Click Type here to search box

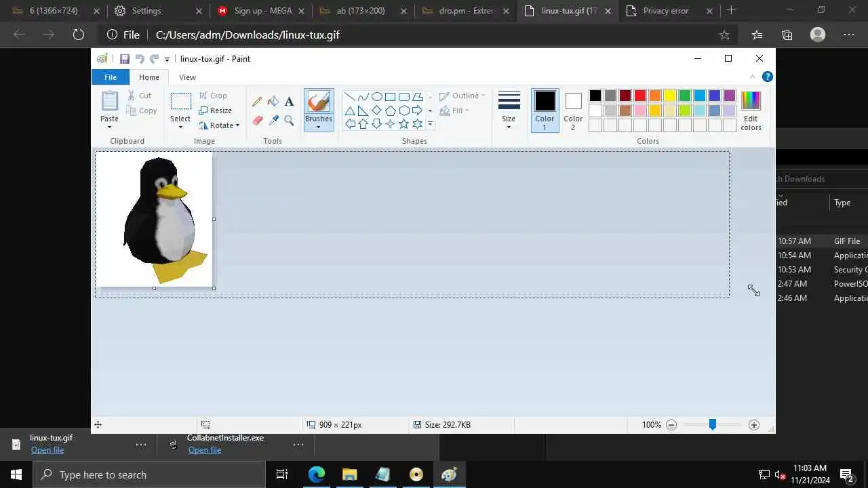pyautogui.click(x=149, y=474)
